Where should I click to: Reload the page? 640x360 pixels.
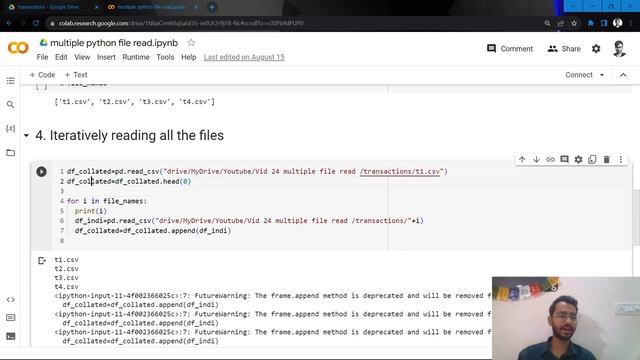click(36, 23)
